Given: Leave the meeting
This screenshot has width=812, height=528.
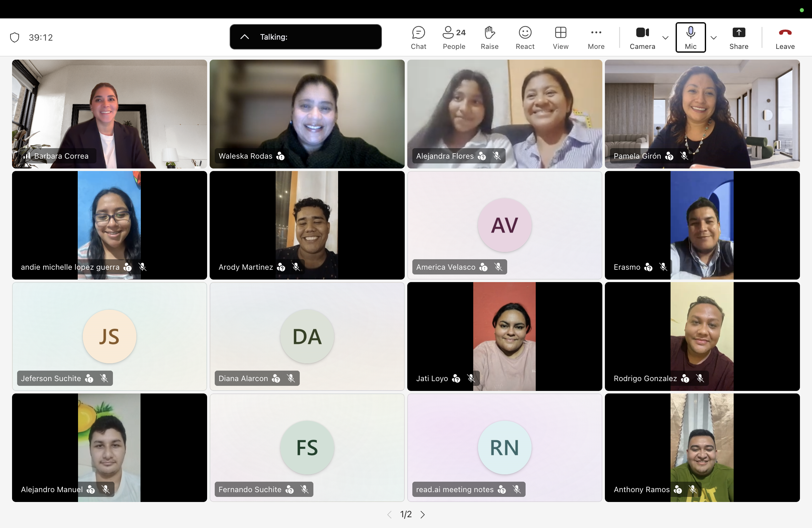Looking at the screenshot, I should coord(785,37).
